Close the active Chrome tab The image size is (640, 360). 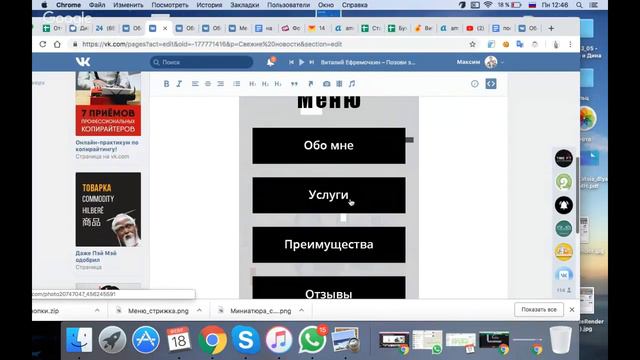tap(165, 28)
